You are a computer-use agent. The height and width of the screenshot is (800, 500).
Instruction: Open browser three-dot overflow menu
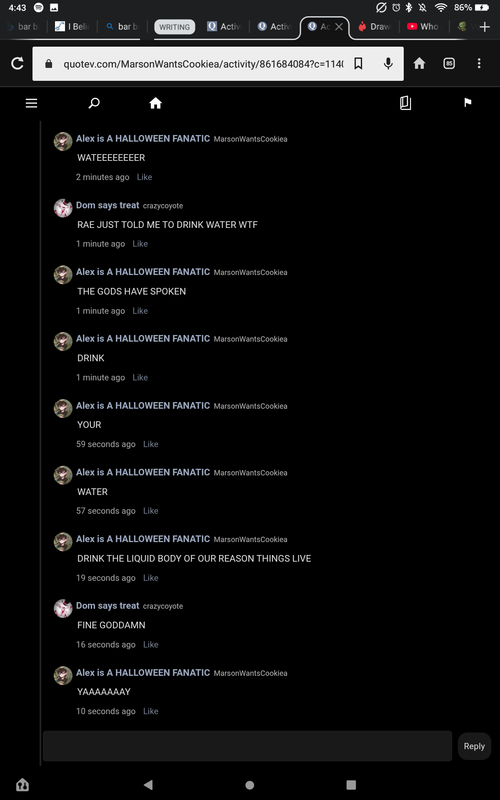point(479,63)
